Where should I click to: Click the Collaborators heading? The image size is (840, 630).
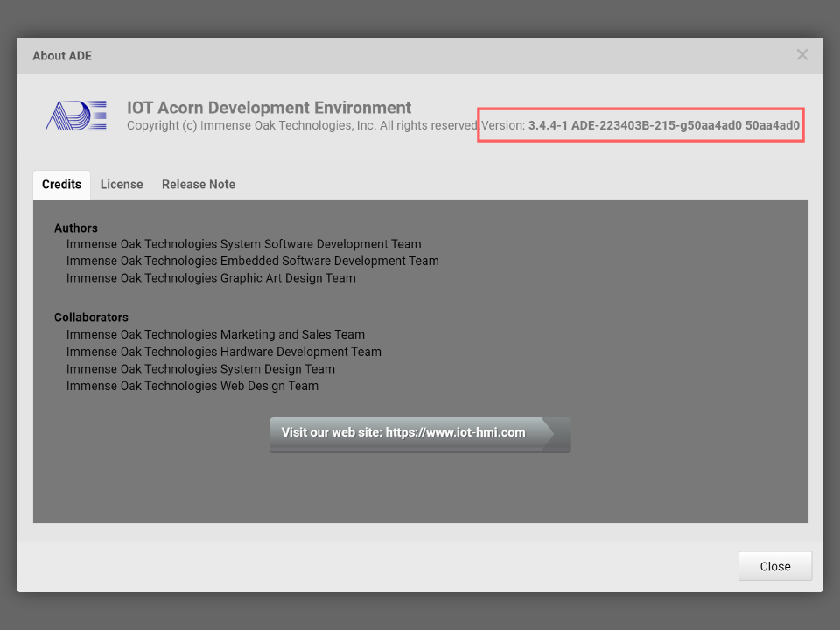(91, 318)
